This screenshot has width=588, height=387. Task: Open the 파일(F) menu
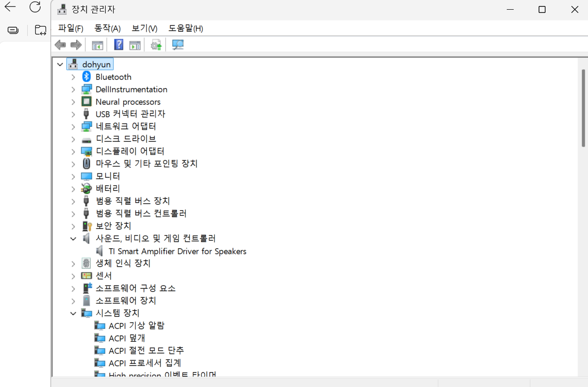[71, 28]
